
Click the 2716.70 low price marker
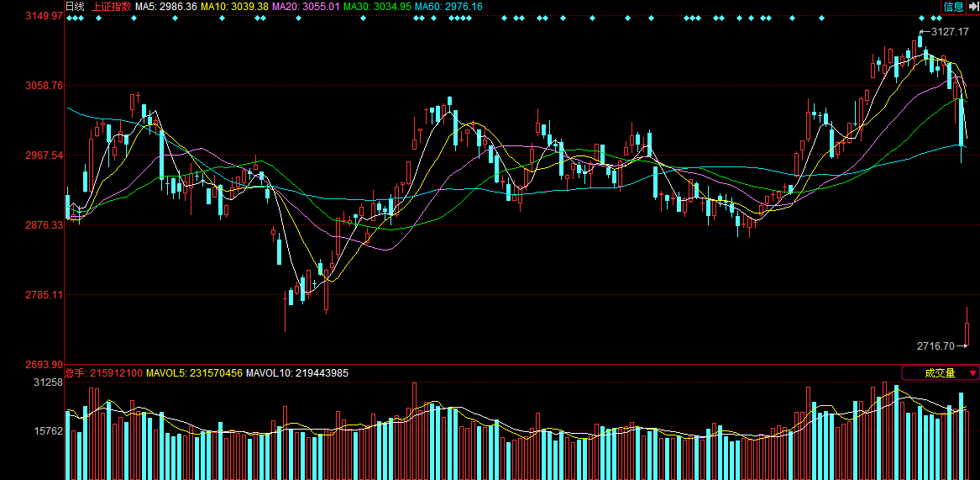click(x=935, y=345)
